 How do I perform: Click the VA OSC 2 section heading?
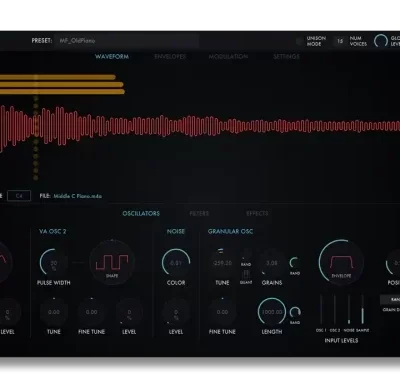pos(53,231)
